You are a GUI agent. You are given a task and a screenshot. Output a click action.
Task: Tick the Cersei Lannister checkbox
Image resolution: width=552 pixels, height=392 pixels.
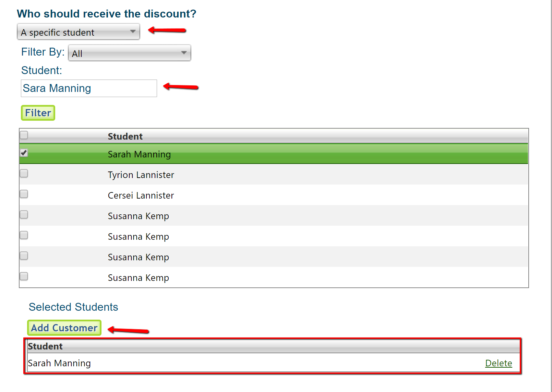coord(24,194)
